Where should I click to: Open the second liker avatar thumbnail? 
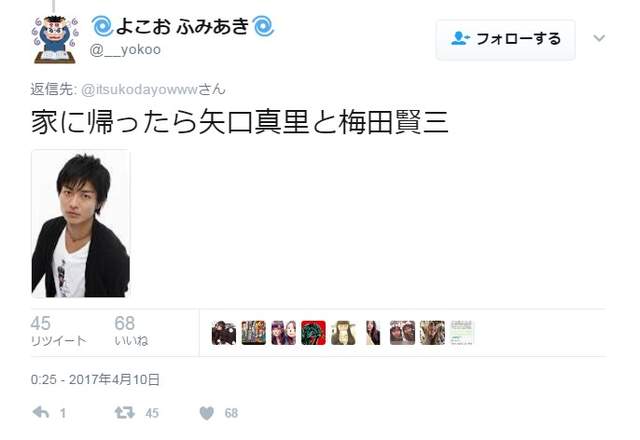(x=253, y=333)
